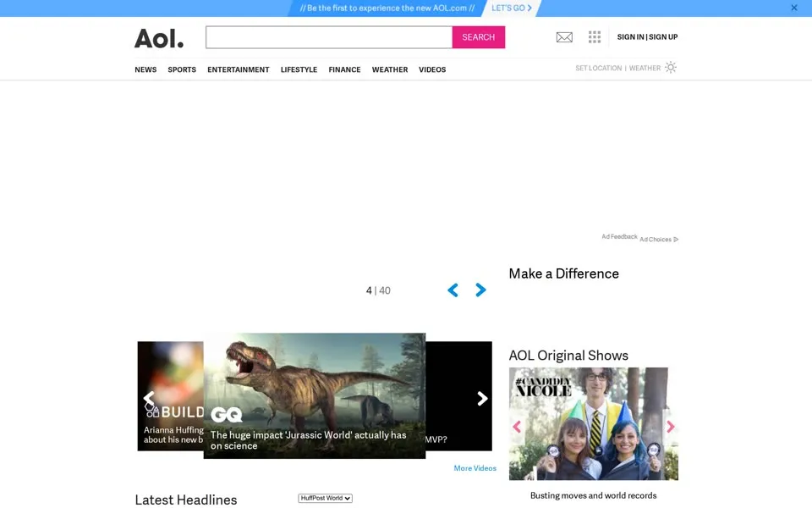Screen dimensions: 812x508
Task: Open the Entertainment menu
Action: pyautogui.click(x=239, y=69)
